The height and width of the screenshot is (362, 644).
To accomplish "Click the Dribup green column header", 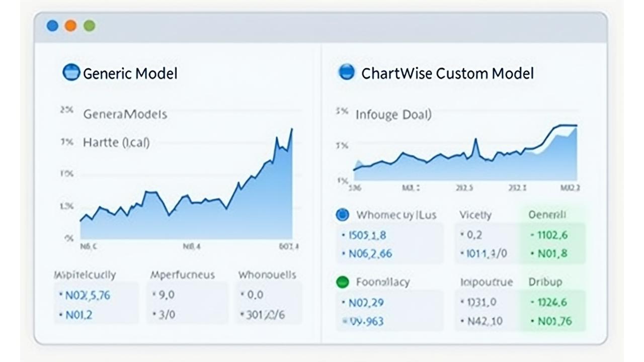I will (545, 282).
